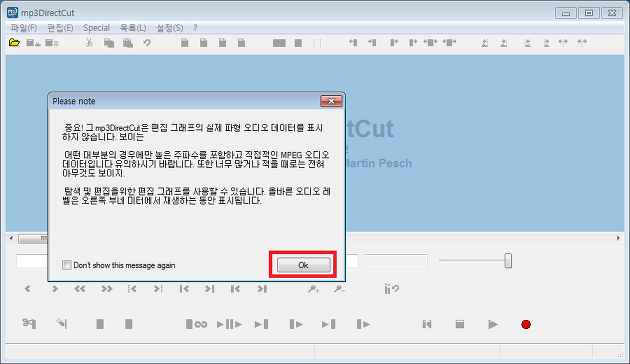This screenshot has width=630, height=364.
Task: Click the yellow open-folder toolbar icon
Action: (14, 42)
